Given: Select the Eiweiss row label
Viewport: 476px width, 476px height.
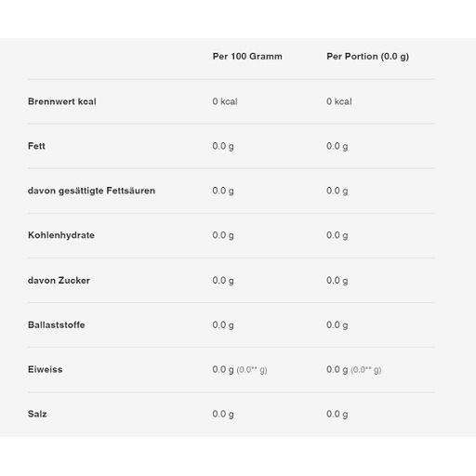Looking at the screenshot, I should click(x=46, y=369).
